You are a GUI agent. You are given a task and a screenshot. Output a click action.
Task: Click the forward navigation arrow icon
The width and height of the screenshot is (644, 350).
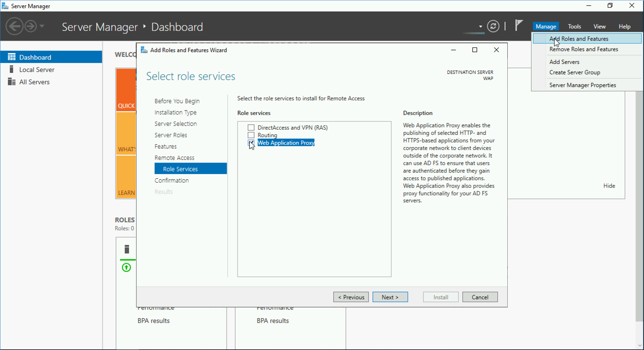(31, 26)
